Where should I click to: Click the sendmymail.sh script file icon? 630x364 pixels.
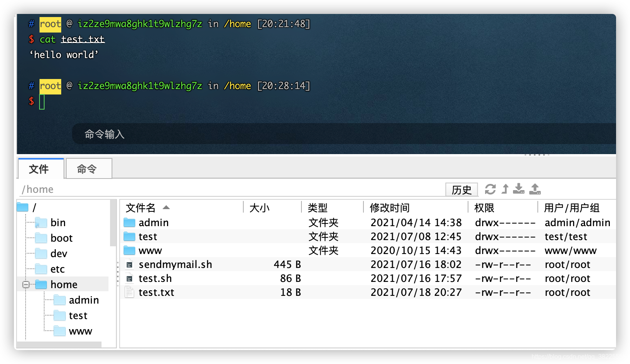tap(129, 264)
